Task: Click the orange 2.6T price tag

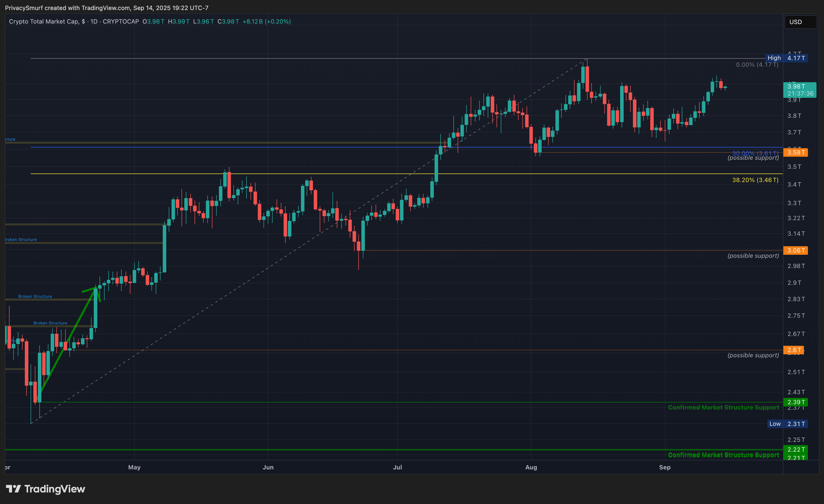Action: click(x=794, y=350)
